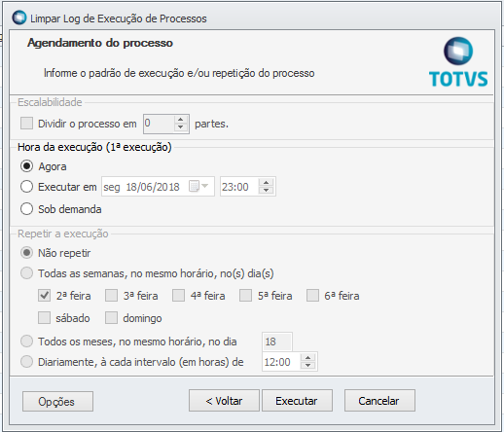Open the Opções button menu
Screen dimensions: 504x432
coord(57,402)
